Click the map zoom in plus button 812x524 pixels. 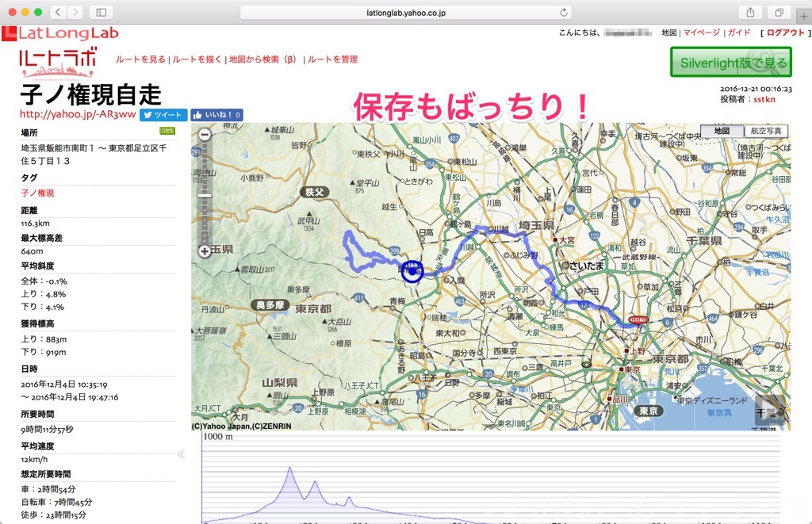[205, 251]
